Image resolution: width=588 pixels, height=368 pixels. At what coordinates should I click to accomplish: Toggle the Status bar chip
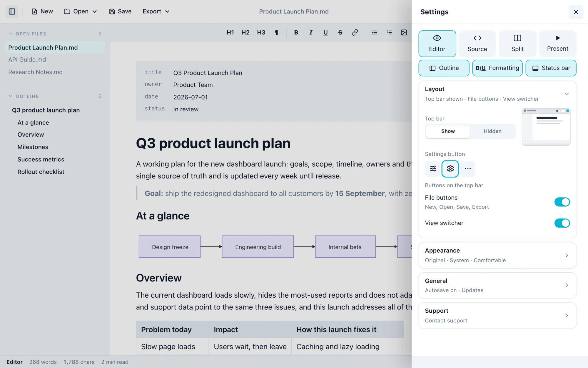(551, 68)
